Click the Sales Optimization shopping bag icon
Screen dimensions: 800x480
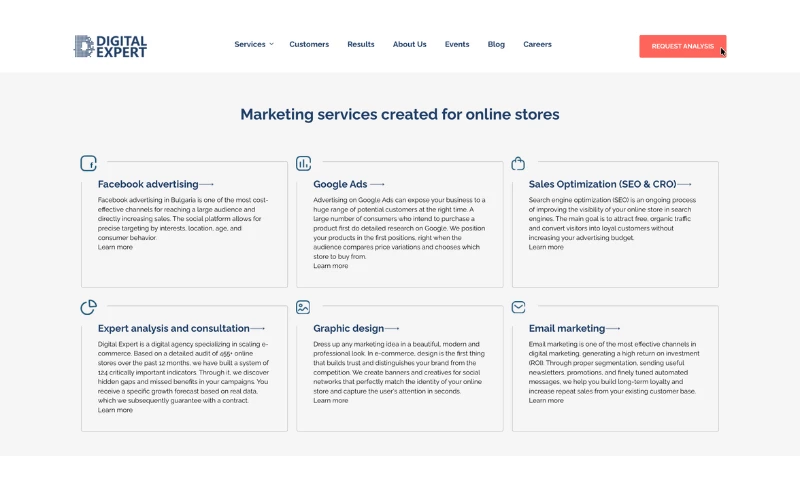pyautogui.click(x=518, y=163)
